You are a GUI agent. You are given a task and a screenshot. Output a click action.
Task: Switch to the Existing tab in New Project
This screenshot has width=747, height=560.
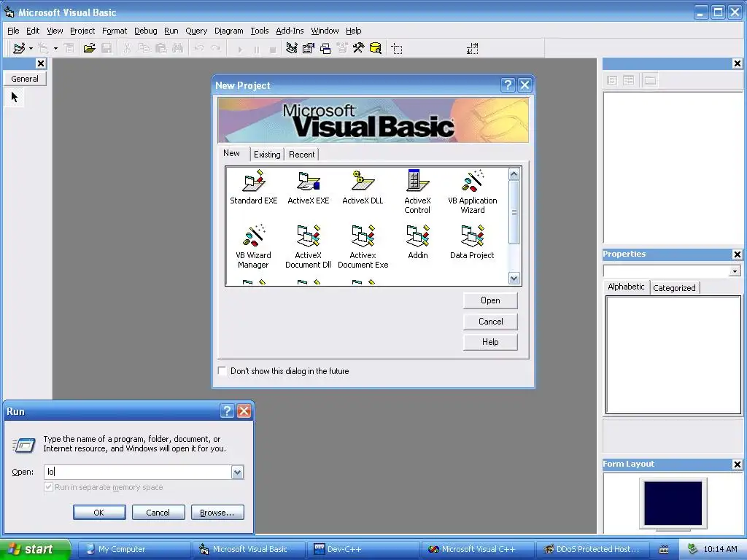pos(267,155)
